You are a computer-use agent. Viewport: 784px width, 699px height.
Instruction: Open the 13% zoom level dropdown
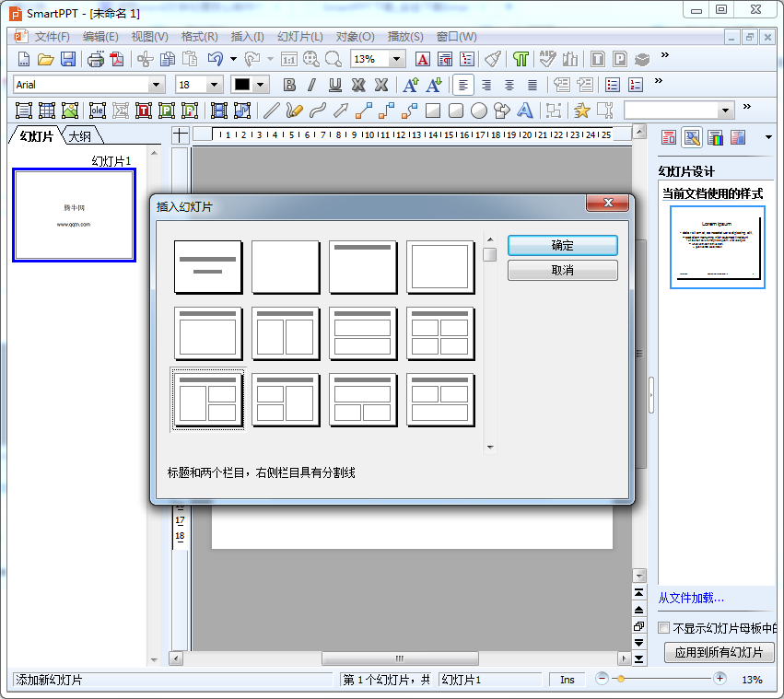pos(397,59)
